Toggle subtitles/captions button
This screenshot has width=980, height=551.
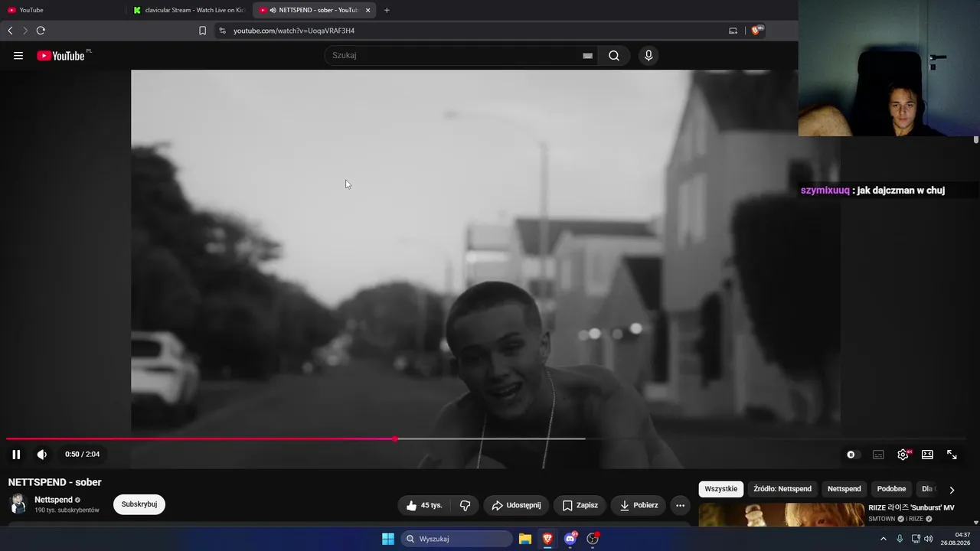point(878,455)
